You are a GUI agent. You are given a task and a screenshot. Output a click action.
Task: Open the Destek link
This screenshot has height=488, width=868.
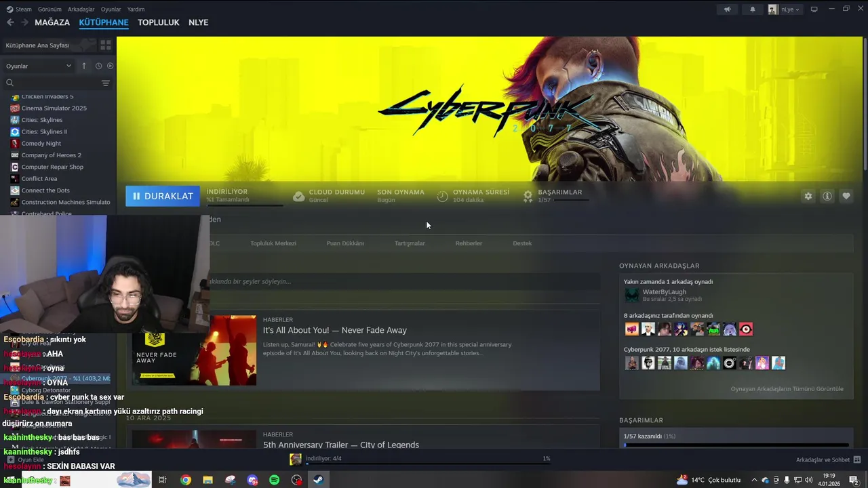pyautogui.click(x=522, y=243)
